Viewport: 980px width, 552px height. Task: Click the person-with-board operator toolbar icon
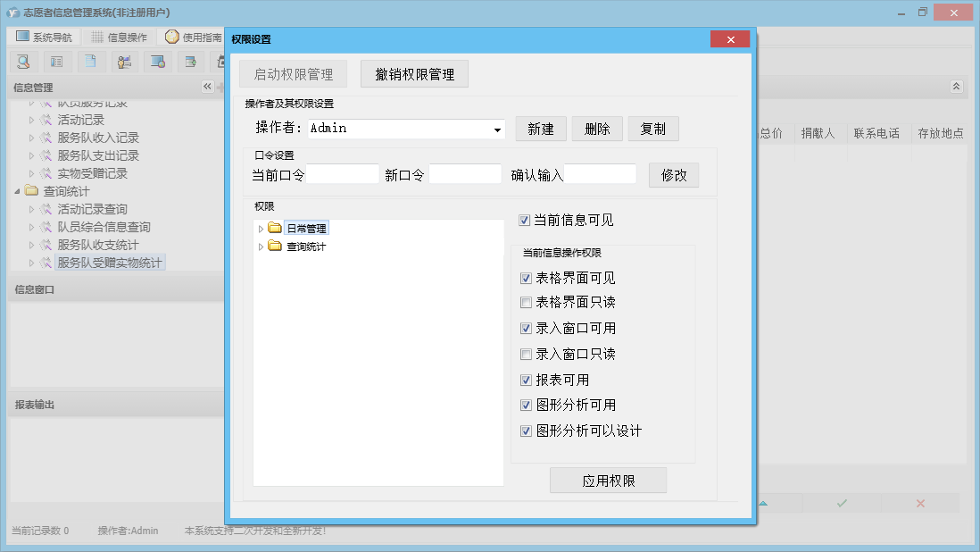click(124, 62)
